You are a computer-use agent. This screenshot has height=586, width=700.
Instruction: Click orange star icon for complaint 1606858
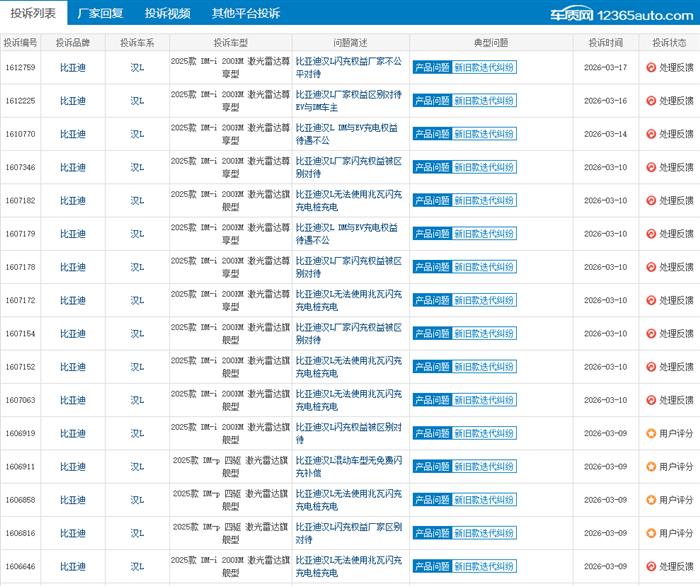pyautogui.click(x=651, y=500)
